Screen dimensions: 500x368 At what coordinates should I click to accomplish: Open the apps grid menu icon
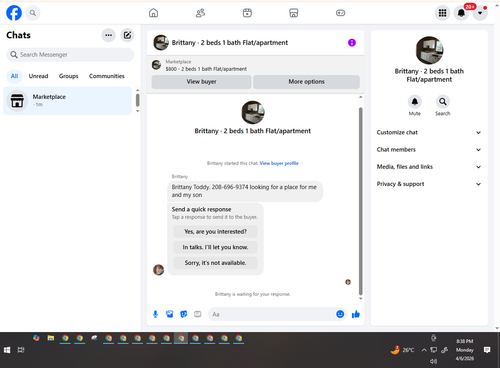(442, 13)
